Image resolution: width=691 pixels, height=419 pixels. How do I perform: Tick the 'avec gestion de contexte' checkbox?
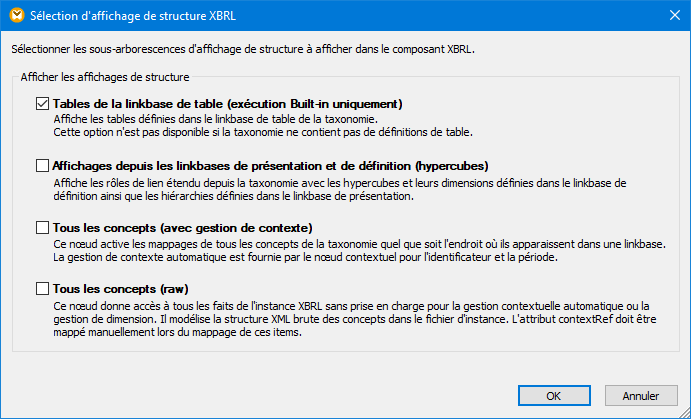coord(42,227)
